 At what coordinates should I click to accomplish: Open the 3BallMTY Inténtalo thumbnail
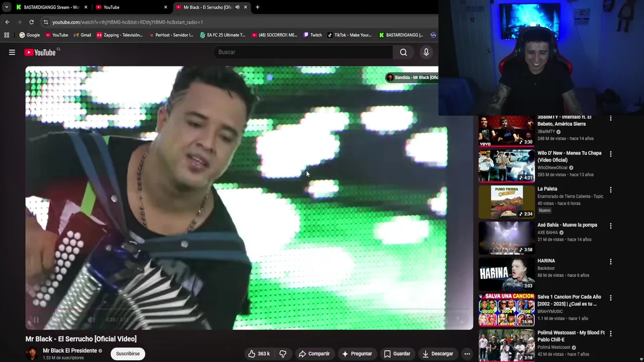(x=506, y=131)
